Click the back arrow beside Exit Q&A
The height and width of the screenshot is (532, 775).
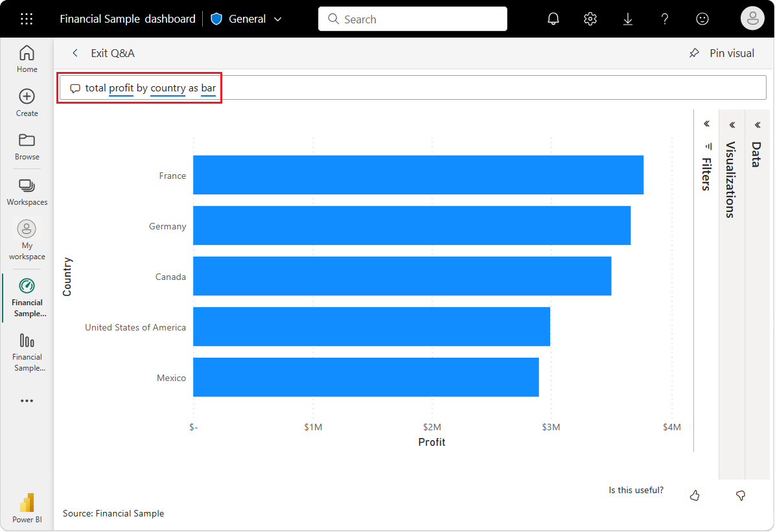pyautogui.click(x=75, y=53)
